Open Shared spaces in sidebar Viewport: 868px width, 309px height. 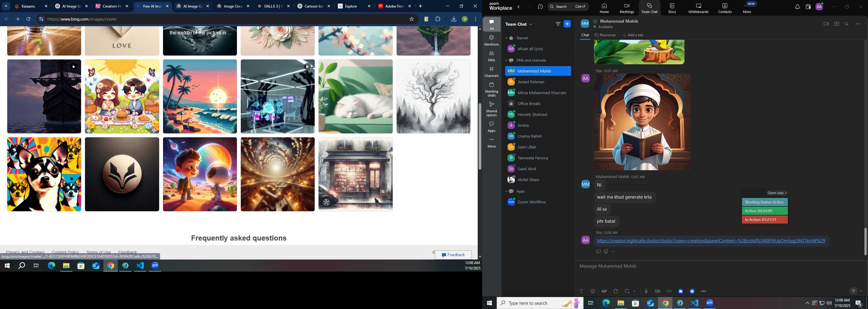pos(492,109)
